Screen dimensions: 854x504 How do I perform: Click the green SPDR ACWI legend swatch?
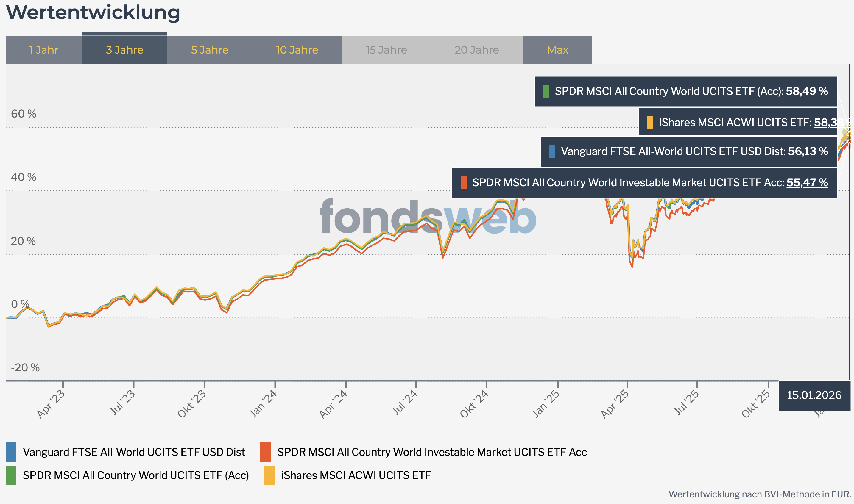[11, 475]
